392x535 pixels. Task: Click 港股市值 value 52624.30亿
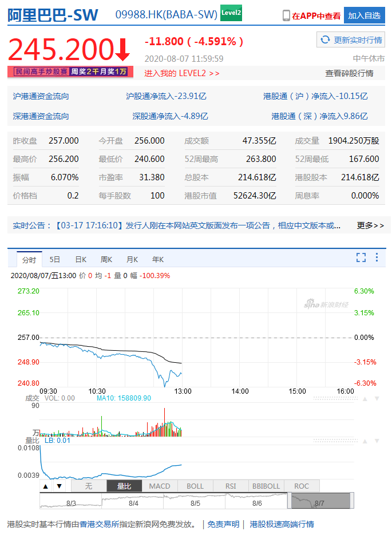255,196
